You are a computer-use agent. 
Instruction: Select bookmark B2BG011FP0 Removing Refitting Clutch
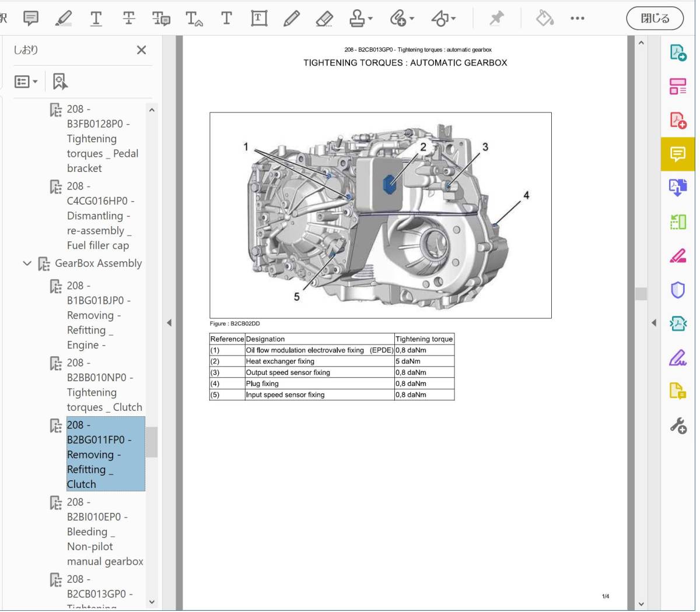tap(106, 454)
